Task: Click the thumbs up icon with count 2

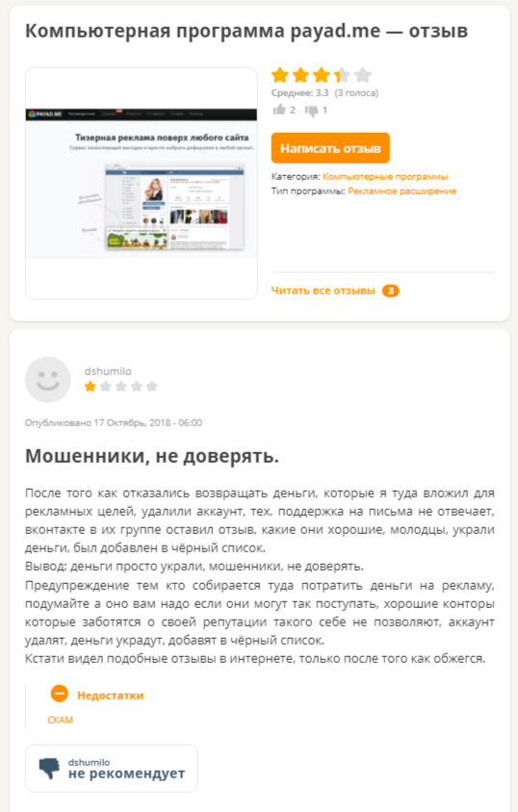Action: click(x=279, y=110)
